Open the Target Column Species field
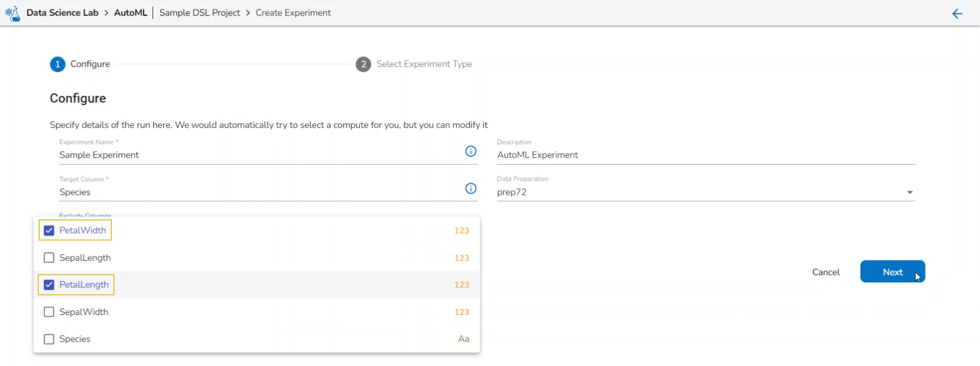Image resolution: width=980 pixels, height=366 pixels. 258,192
